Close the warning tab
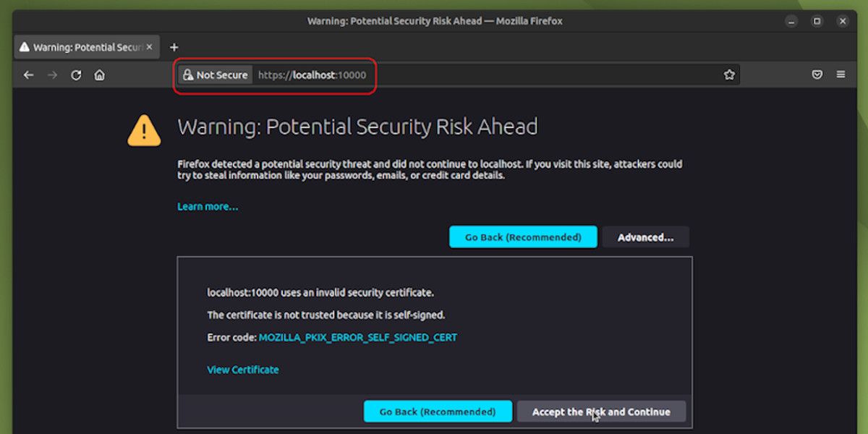 pyautogui.click(x=149, y=46)
